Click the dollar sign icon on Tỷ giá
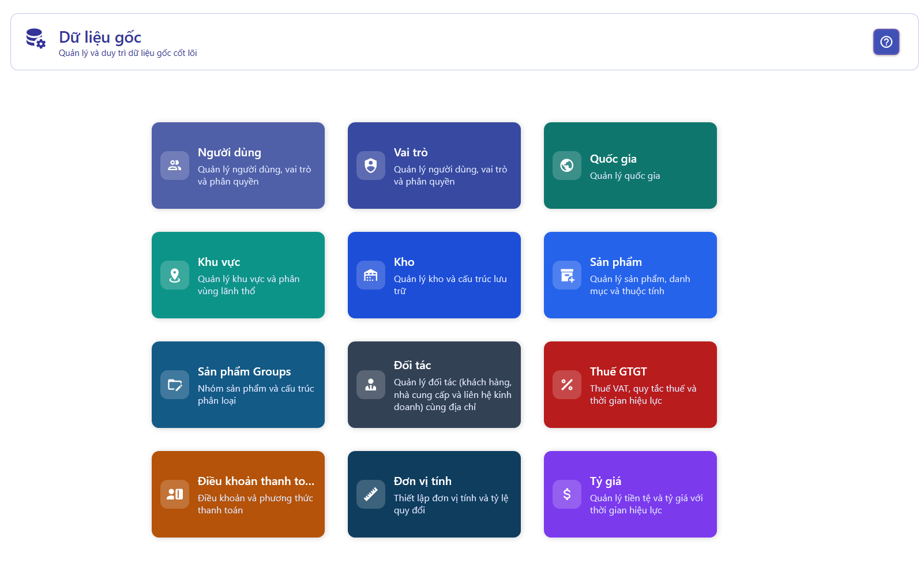 tap(567, 494)
